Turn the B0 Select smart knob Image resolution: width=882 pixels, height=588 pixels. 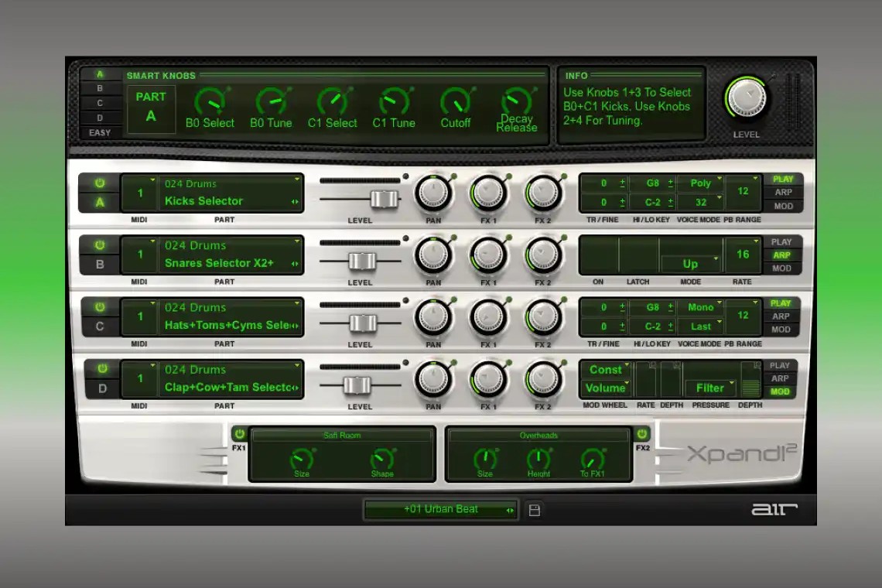tap(209, 102)
